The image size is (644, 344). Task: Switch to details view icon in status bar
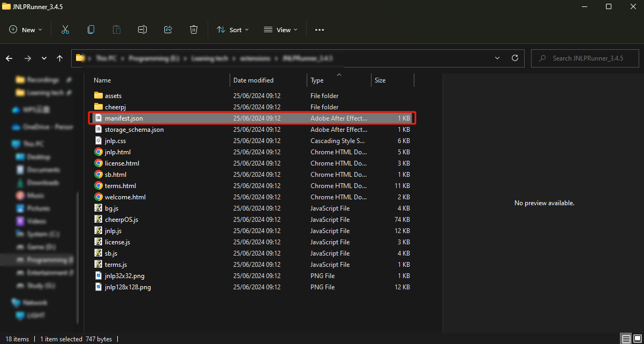tap(625, 339)
